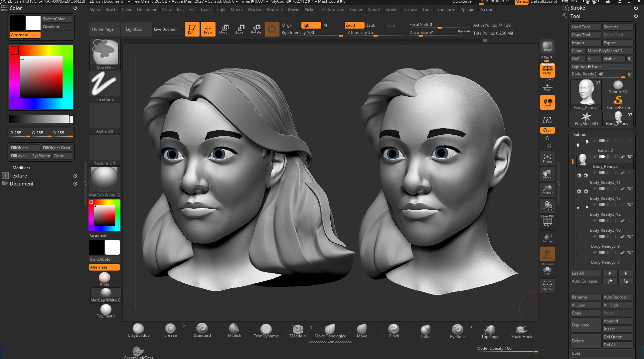Activate Rotate mode in top toolbar
Image resolution: width=644 pixels, height=359 pixels.
(256, 29)
